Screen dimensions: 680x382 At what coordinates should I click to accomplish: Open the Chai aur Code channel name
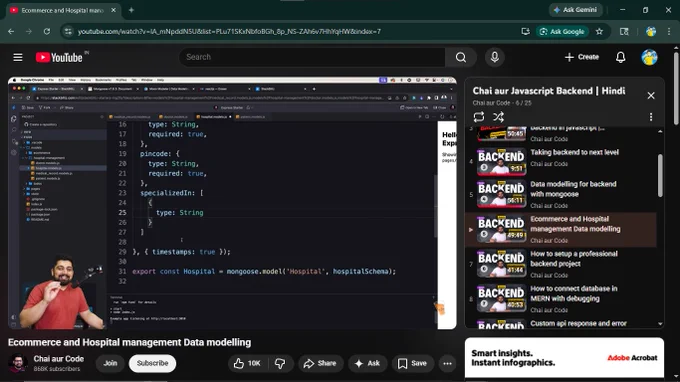pos(59,359)
